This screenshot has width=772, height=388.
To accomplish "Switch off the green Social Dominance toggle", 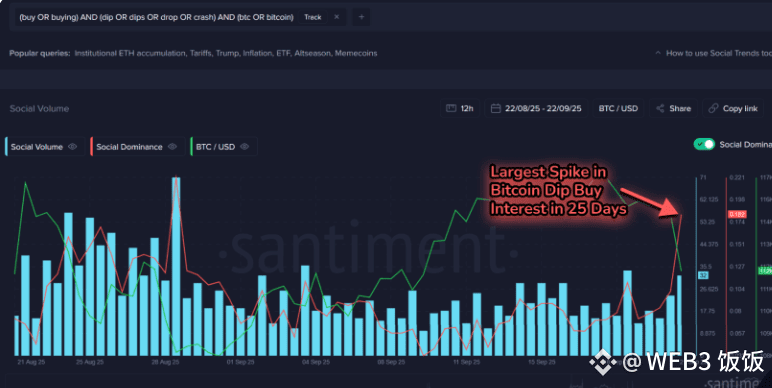I will pos(704,144).
